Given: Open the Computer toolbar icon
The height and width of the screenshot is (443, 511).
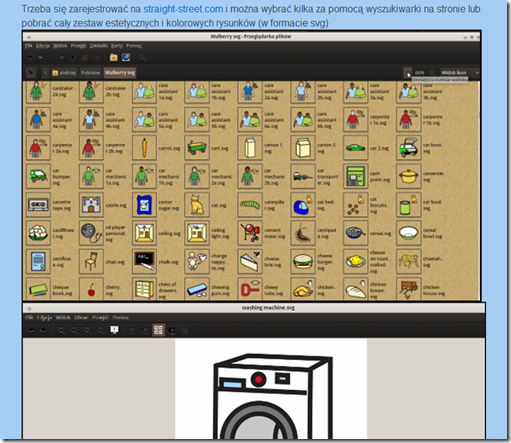Looking at the screenshot, I should 126,58.
